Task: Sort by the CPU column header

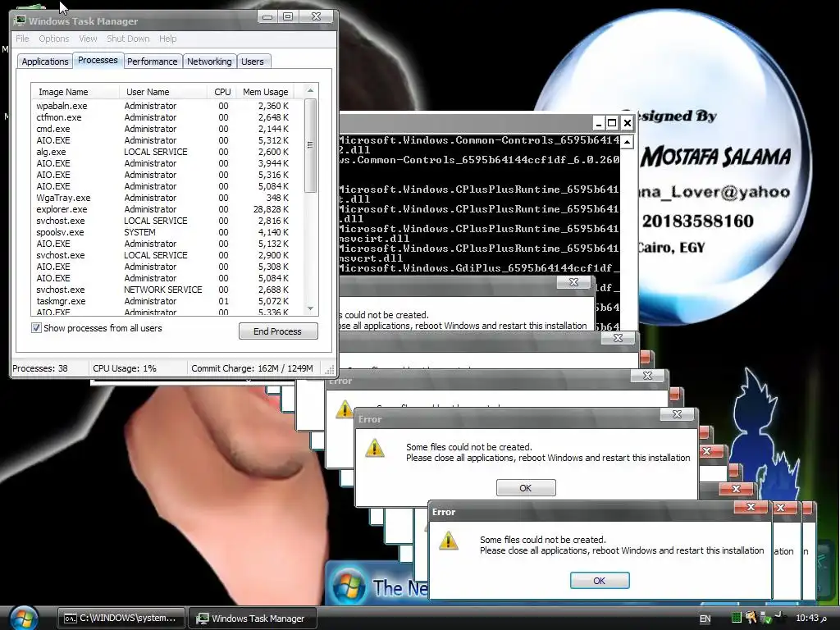Action: 221,92
